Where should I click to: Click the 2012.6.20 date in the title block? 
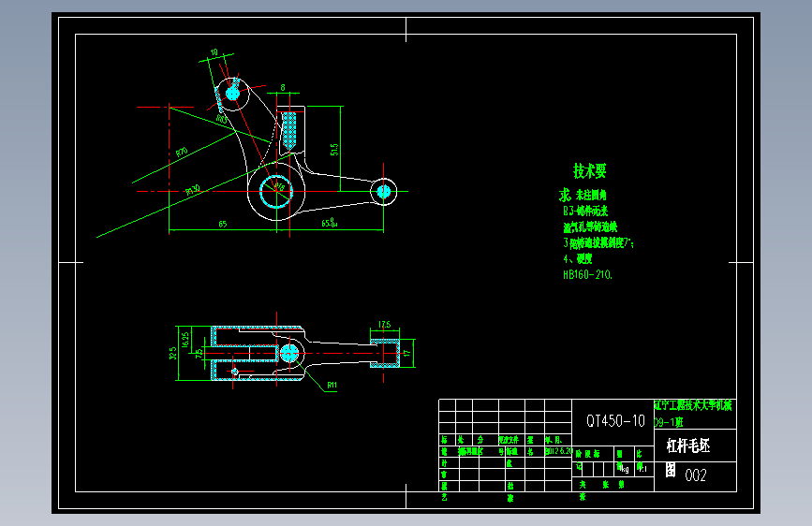click(558, 451)
